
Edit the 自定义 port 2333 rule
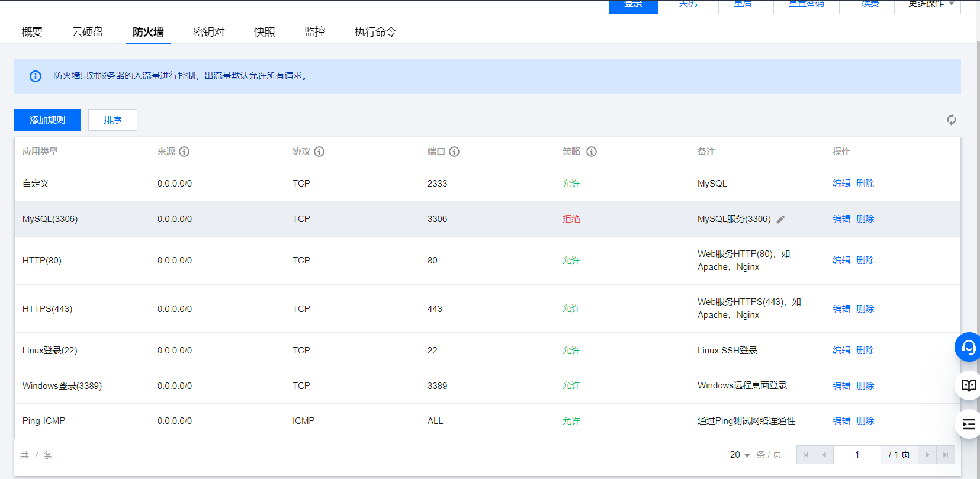pyautogui.click(x=841, y=184)
